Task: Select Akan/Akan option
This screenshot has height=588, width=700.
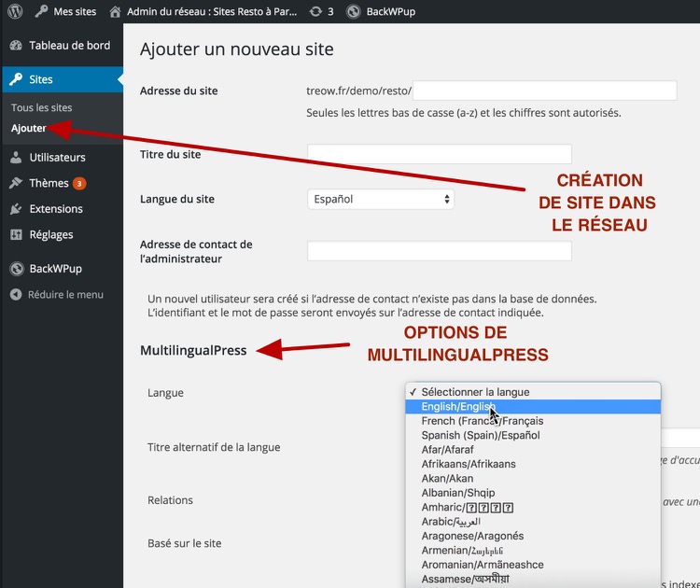Action: (x=533, y=479)
